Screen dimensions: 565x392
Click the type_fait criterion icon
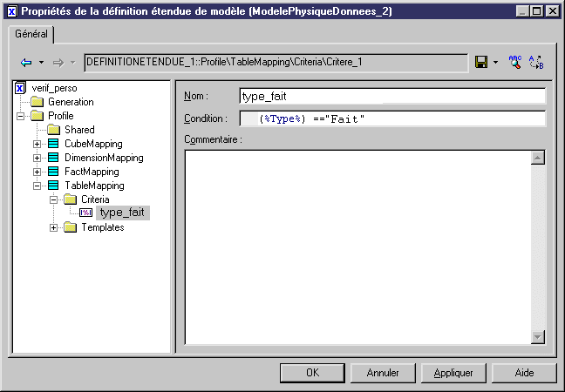coord(85,213)
